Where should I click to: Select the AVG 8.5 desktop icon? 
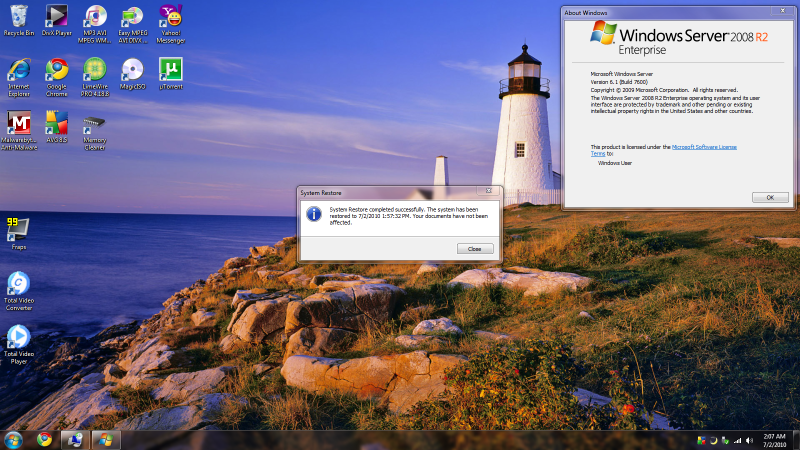pyautogui.click(x=57, y=127)
